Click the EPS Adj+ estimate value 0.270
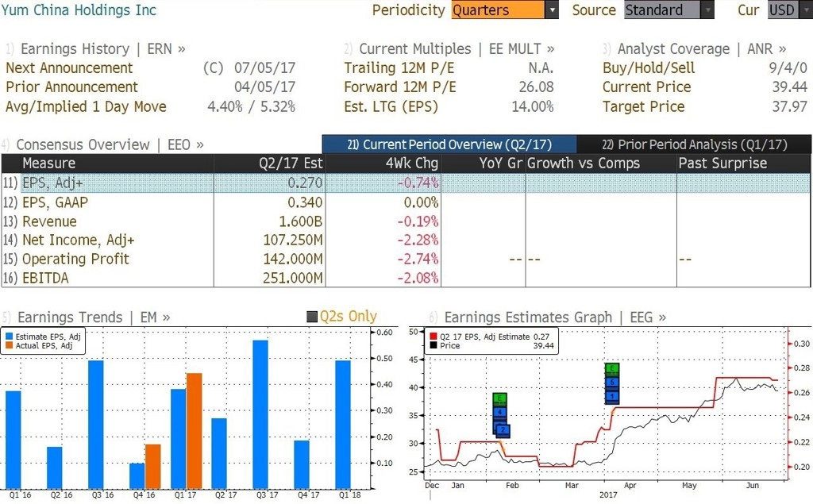Screen dimensions: 813x504 pos(305,183)
